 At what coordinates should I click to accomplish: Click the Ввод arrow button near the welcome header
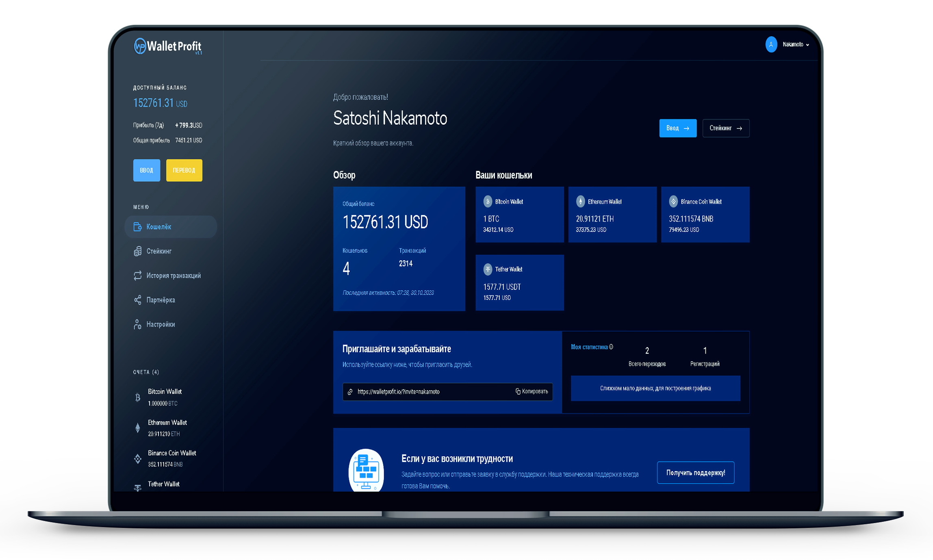coord(677,128)
